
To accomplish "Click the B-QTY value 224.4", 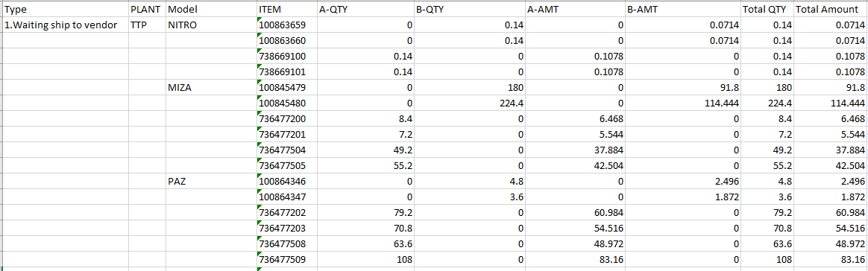I will click(470, 103).
